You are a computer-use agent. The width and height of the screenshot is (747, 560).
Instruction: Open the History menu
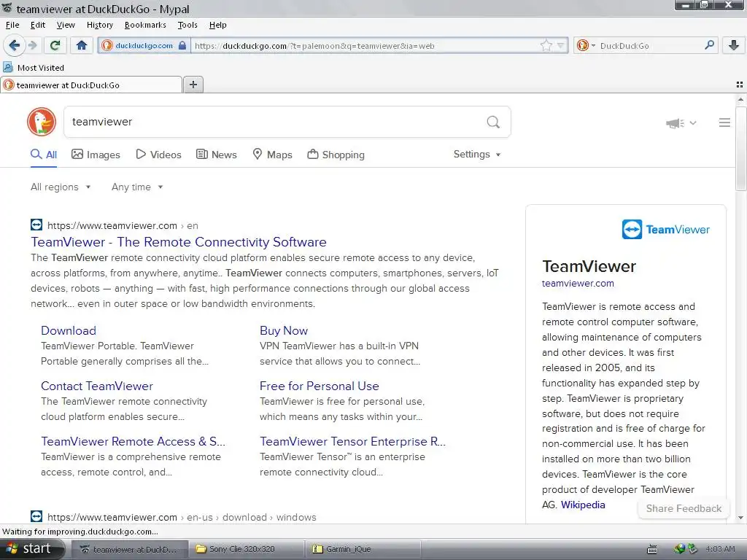[99, 25]
